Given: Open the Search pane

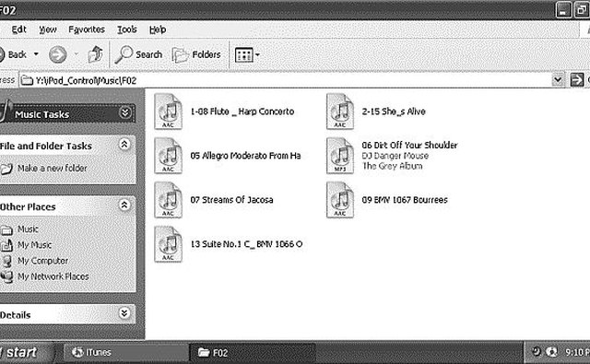Looking at the screenshot, I should click(138, 55).
